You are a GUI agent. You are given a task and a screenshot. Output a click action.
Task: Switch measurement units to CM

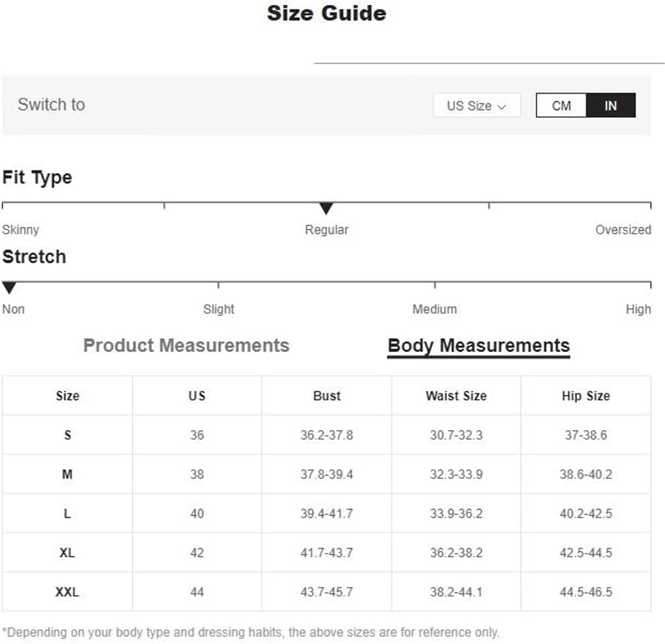561,106
